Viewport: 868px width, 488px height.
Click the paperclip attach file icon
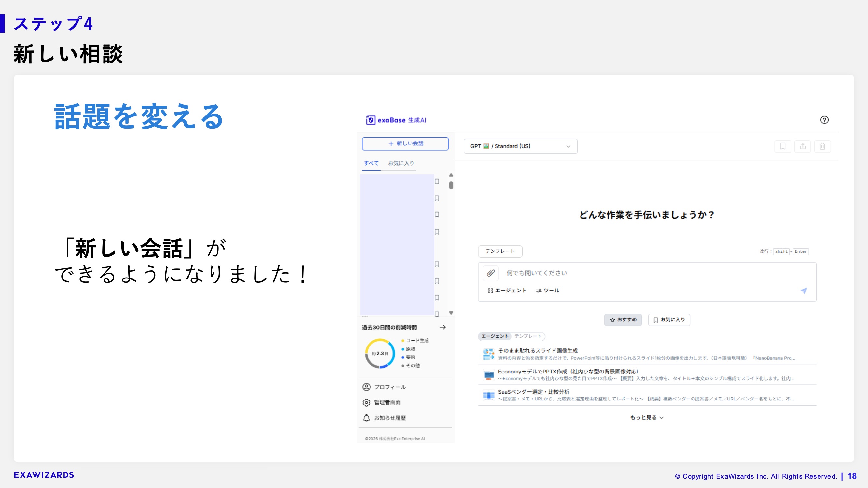tap(491, 273)
